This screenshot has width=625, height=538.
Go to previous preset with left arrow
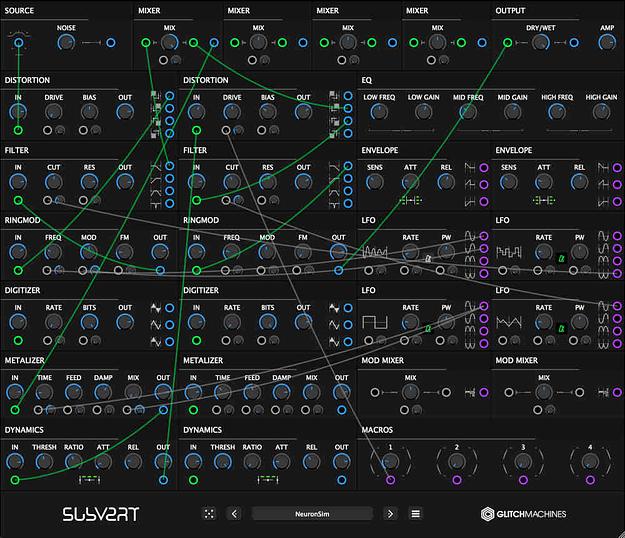(234, 514)
